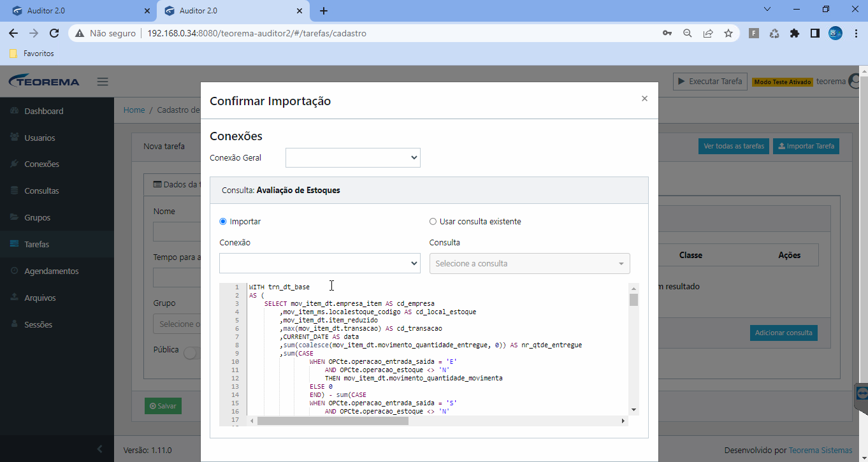Click the Dashboard sidebar icon
868x462 pixels.
click(15, 111)
